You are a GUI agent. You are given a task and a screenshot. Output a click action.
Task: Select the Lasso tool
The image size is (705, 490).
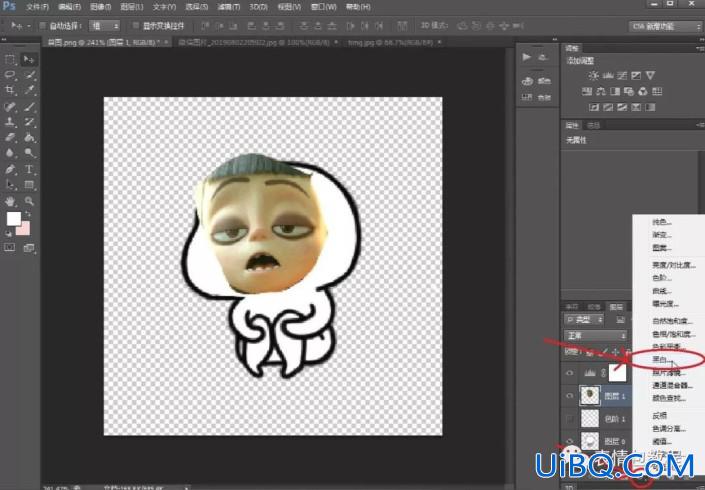10,74
